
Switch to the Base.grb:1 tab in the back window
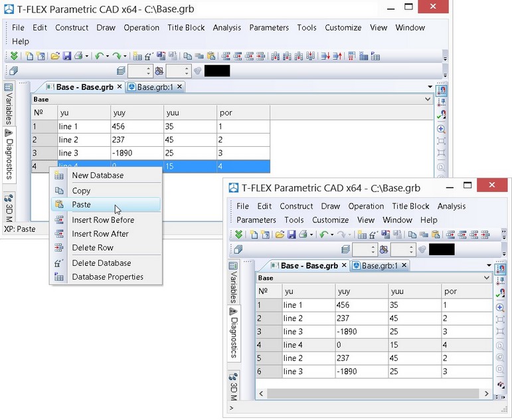[155, 87]
